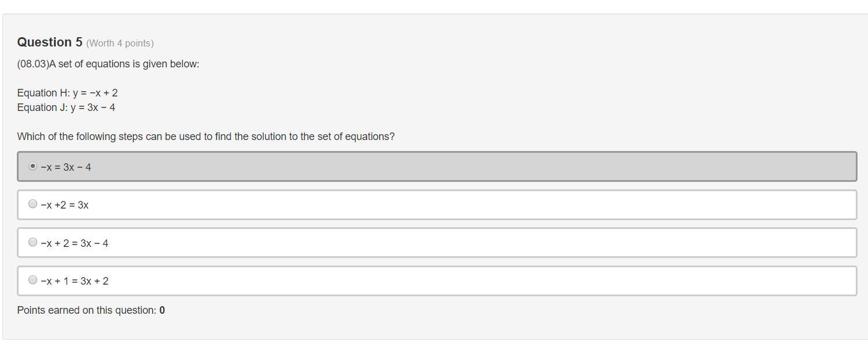This screenshot has height=348, width=868.
Task: Click the answer text −x + 2 = 3x − 4
Action: click(x=75, y=243)
